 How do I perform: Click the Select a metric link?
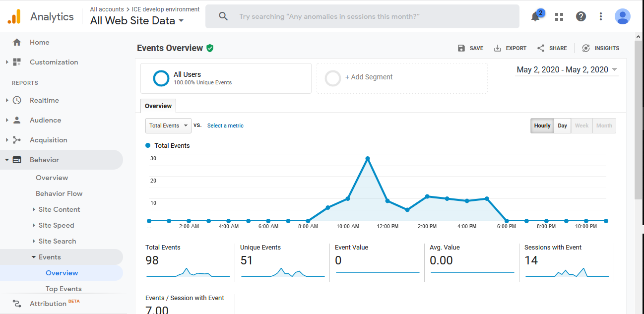point(225,126)
